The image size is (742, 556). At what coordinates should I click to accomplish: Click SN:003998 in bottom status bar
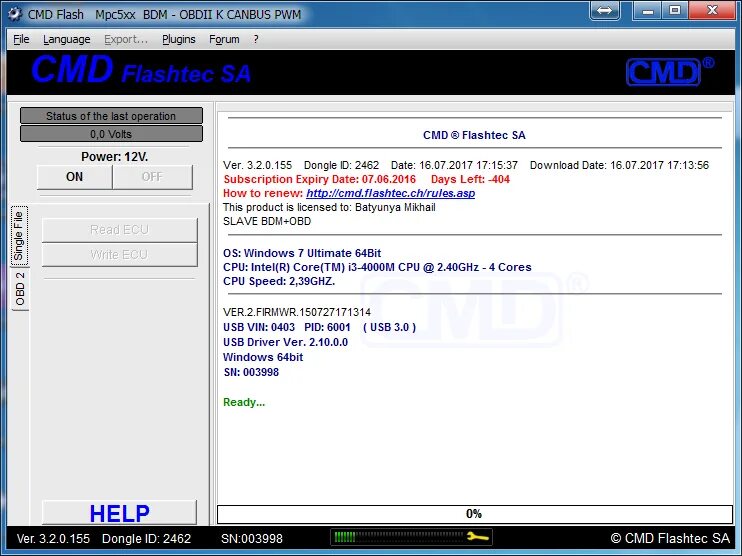coord(252,538)
